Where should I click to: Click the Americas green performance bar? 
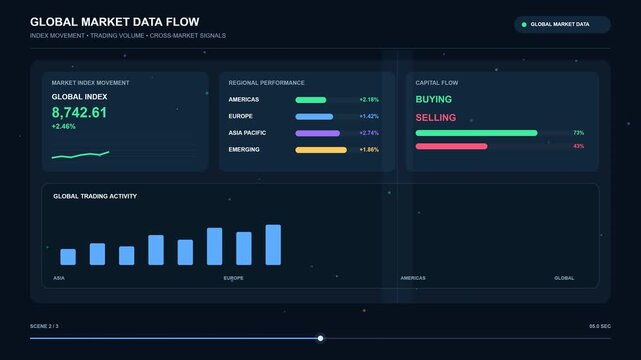click(311, 100)
